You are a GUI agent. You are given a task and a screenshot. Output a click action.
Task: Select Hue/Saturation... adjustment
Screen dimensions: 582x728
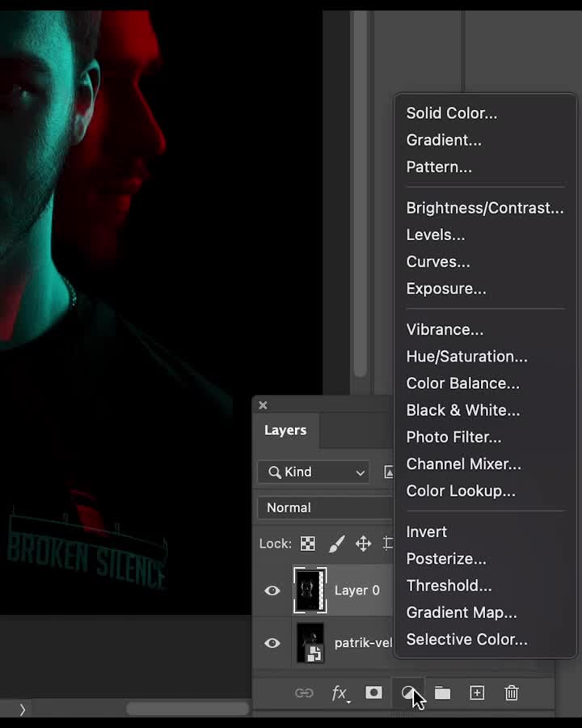pos(466,357)
